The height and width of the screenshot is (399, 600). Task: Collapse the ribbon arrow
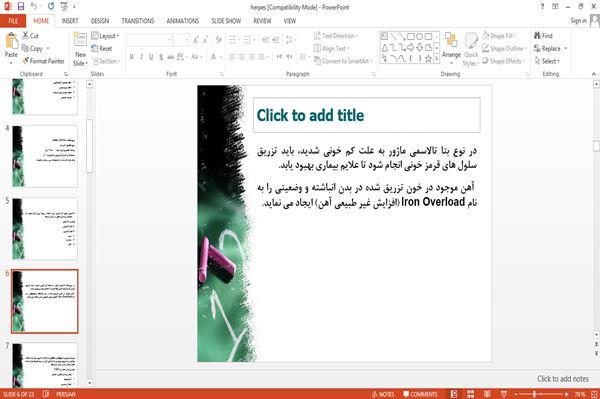[594, 74]
